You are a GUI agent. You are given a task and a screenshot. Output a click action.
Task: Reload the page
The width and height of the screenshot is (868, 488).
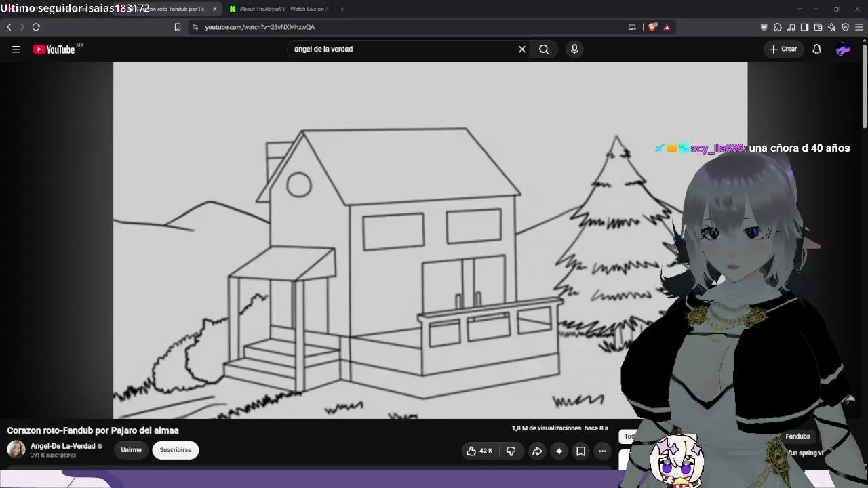tap(36, 27)
